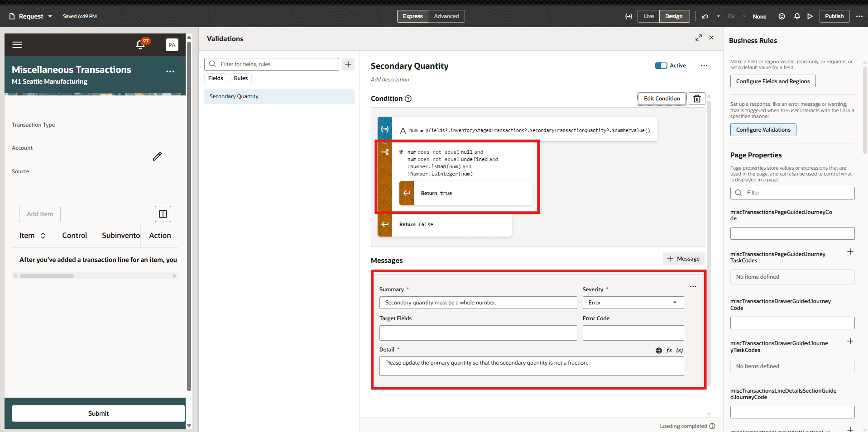
Task: Filter validations list by Rules
Action: click(x=241, y=78)
